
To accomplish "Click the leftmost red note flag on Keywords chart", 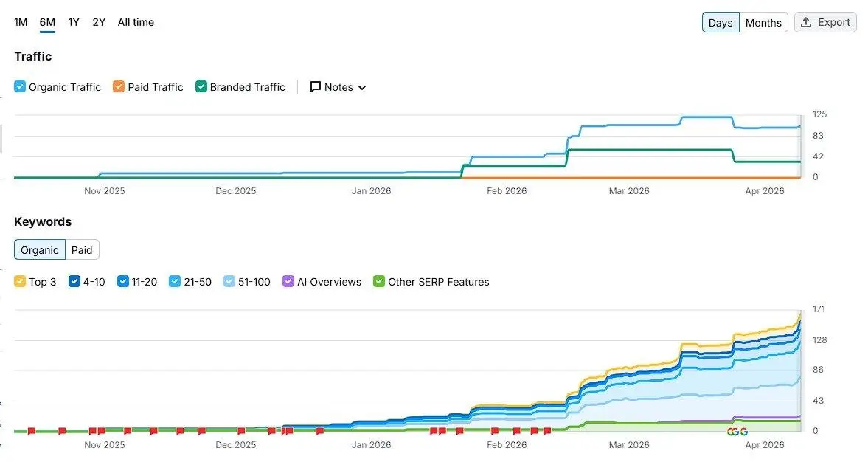I will pyautogui.click(x=32, y=430).
